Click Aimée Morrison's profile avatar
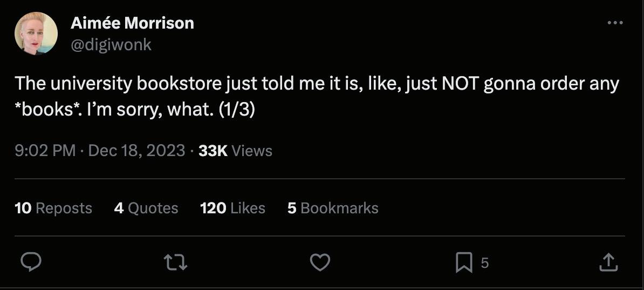Image resolution: width=644 pixels, height=290 pixels. pyautogui.click(x=36, y=33)
